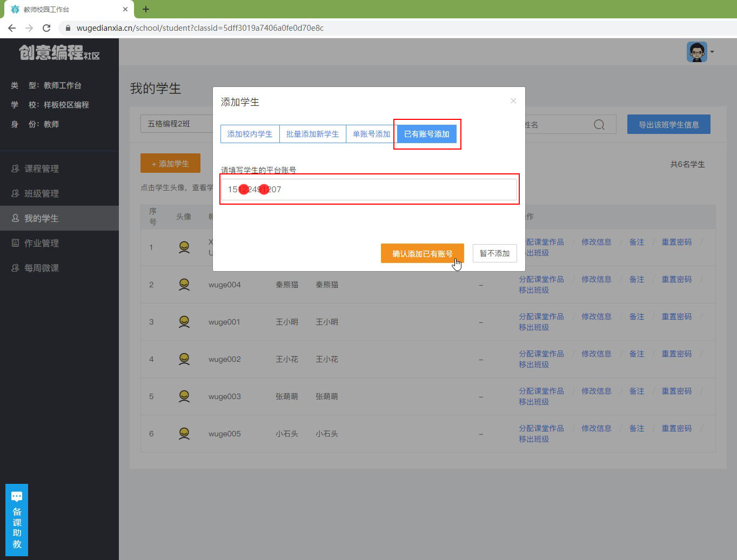Click the site lock icon in address bar
The image size is (737, 560).
point(68,28)
